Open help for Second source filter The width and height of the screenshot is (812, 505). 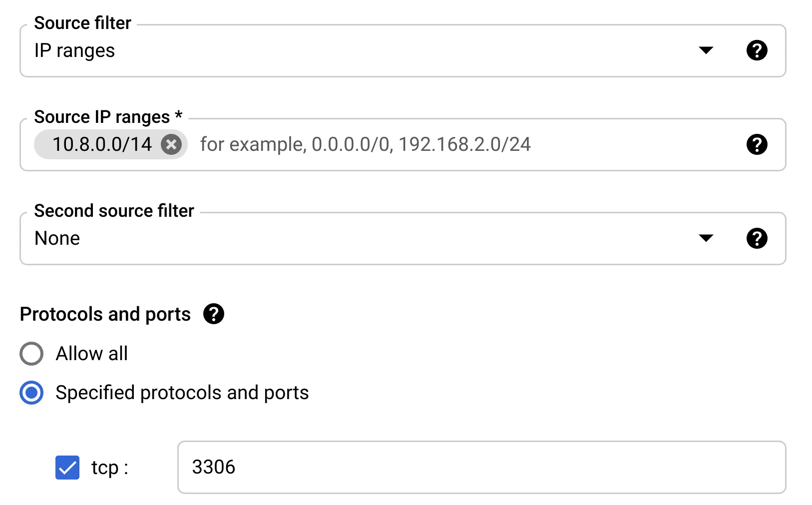(757, 238)
